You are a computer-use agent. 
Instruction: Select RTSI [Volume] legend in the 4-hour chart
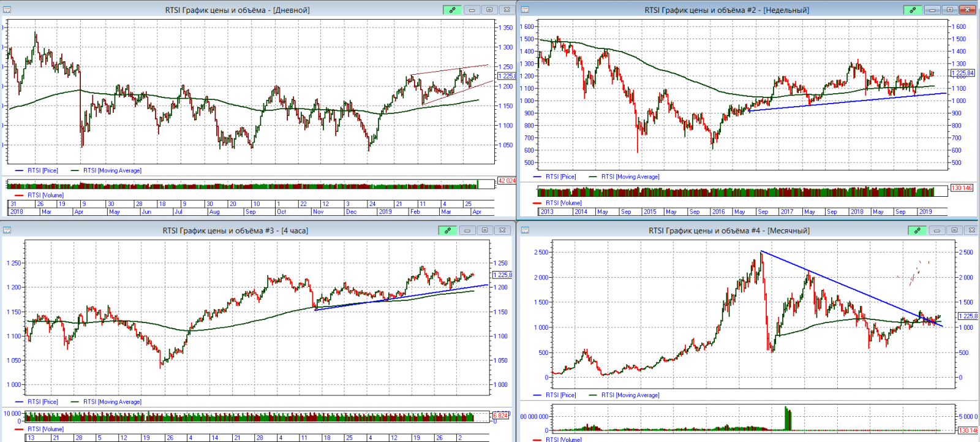[x=45, y=429]
